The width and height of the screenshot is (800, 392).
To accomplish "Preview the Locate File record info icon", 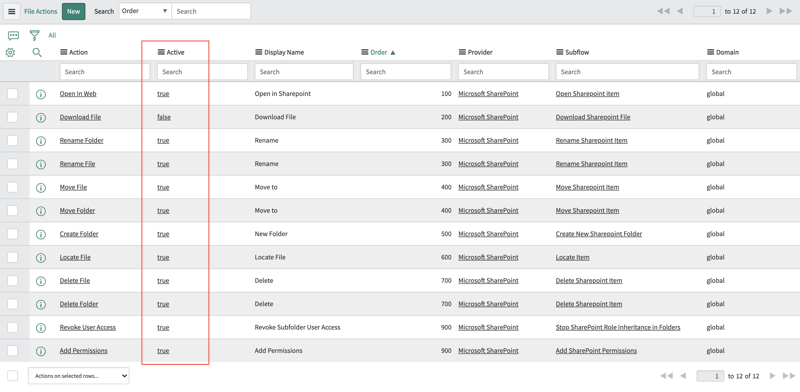I will [41, 258].
